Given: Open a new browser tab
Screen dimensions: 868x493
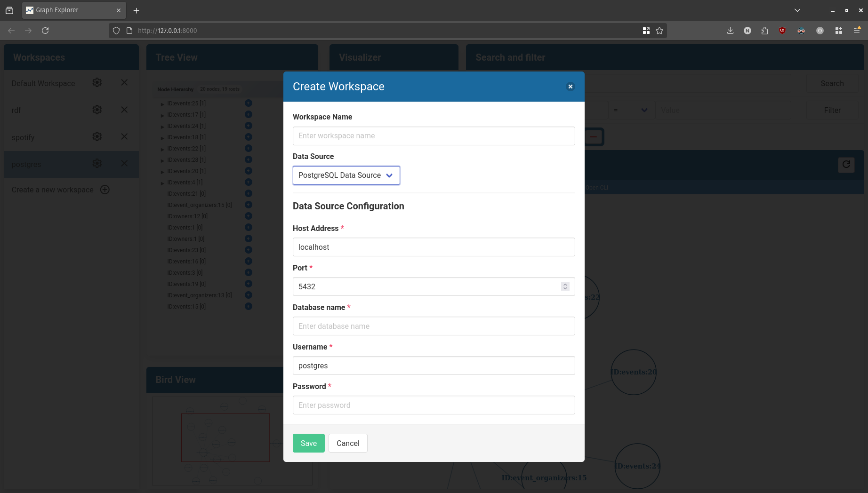Looking at the screenshot, I should 137,10.
